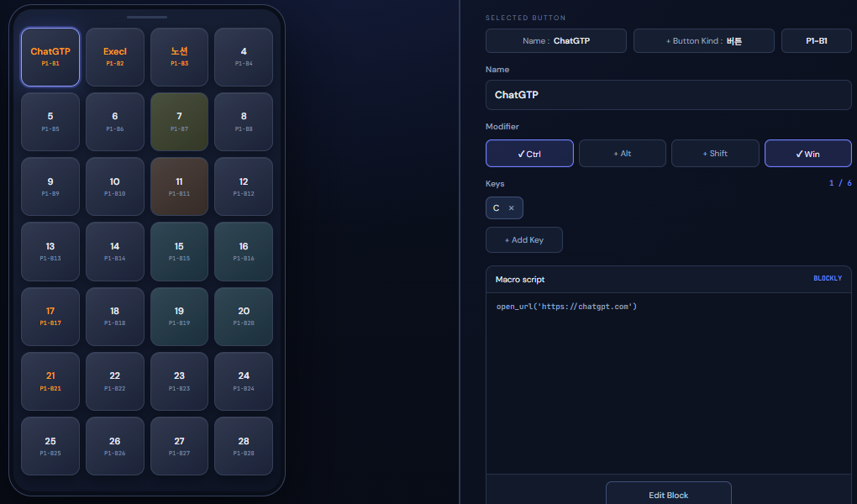857x504 pixels.
Task: Pick the orange-labeled pad button 21
Action: [50, 381]
